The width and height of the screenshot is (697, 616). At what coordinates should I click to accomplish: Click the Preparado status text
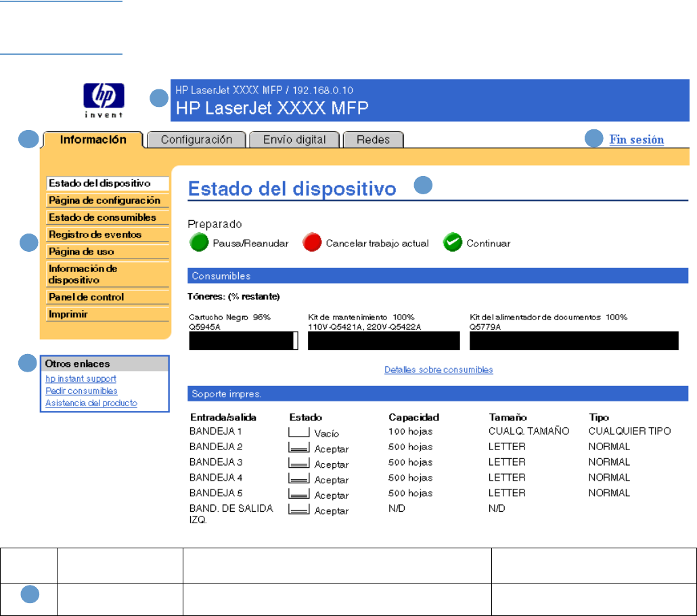[x=215, y=223]
